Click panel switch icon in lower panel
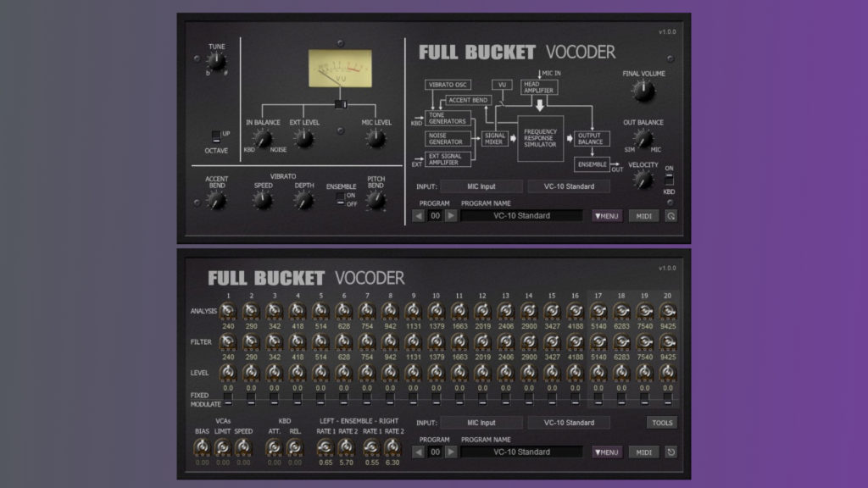This screenshot has width=868, height=488. pyautogui.click(x=671, y=452)
